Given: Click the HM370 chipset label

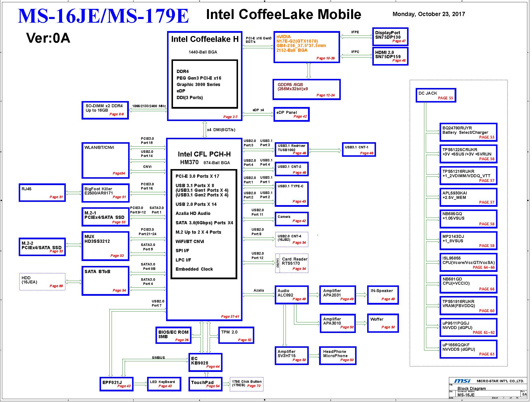Looking at the screenshot, I should coord(189,162).
